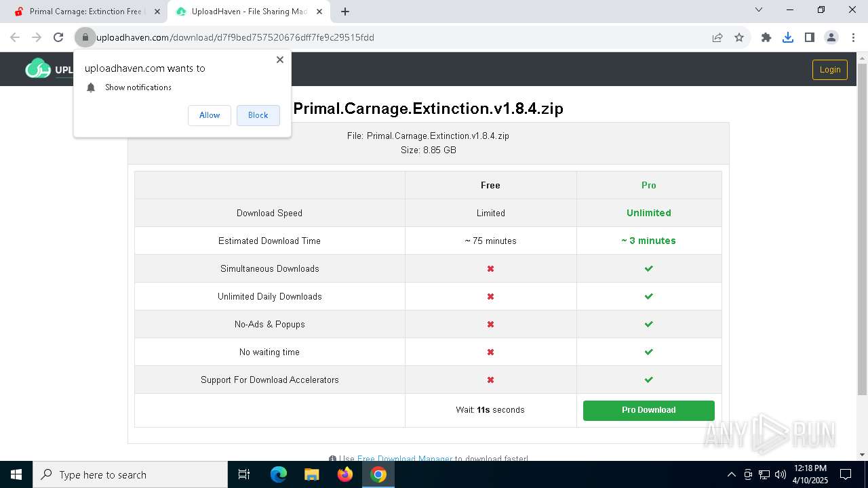Click the Limited download speed cell
This screenshot has width=868, height=488.
click(491, 213)
